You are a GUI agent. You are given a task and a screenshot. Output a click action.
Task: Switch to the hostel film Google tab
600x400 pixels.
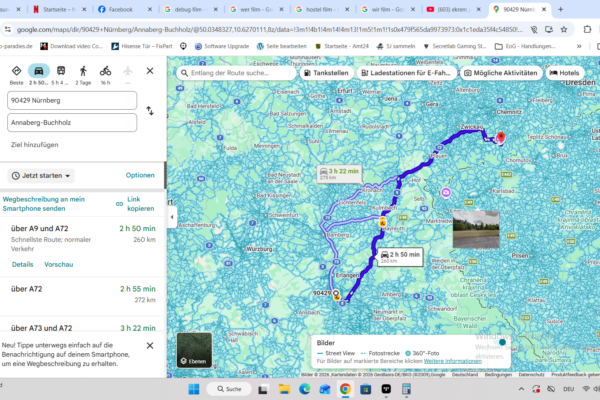[322, 10]
